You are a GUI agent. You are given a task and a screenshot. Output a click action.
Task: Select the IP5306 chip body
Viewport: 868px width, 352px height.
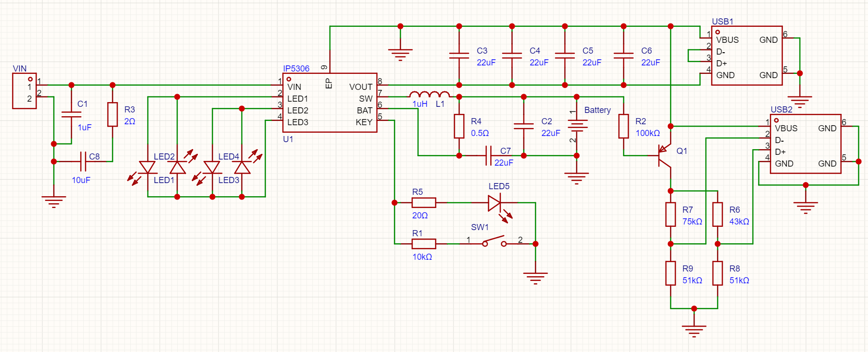click(329, 103)
